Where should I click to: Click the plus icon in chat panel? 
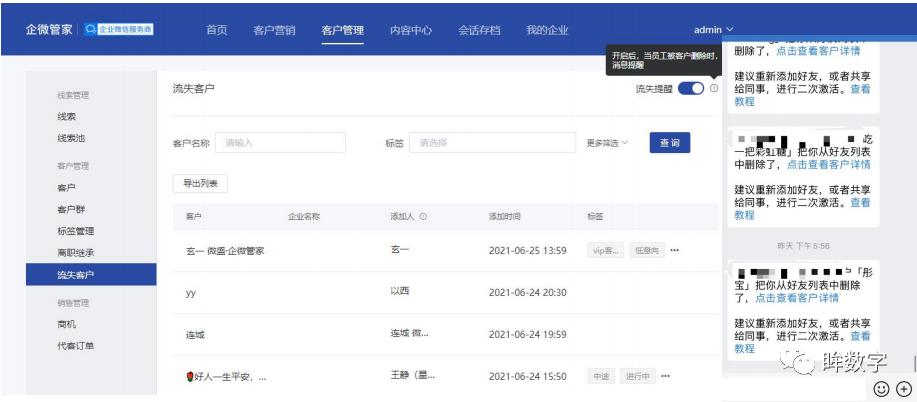(904, 389)
